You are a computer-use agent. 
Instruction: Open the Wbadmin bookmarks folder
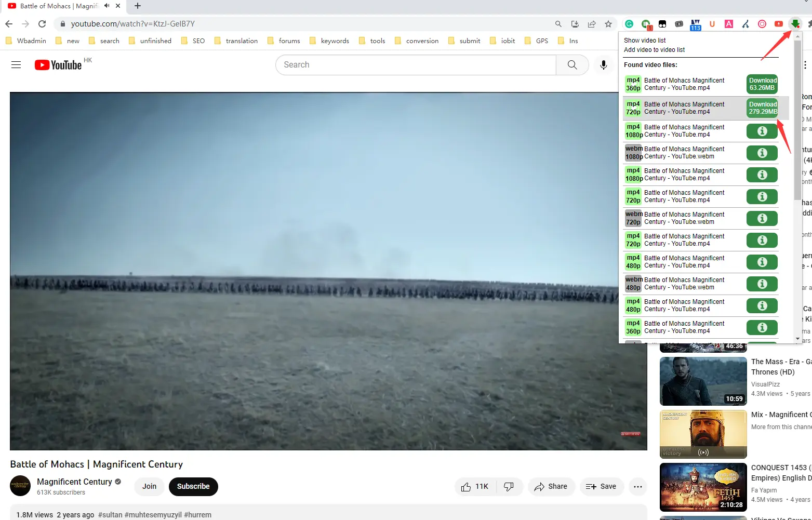point(26,41)
